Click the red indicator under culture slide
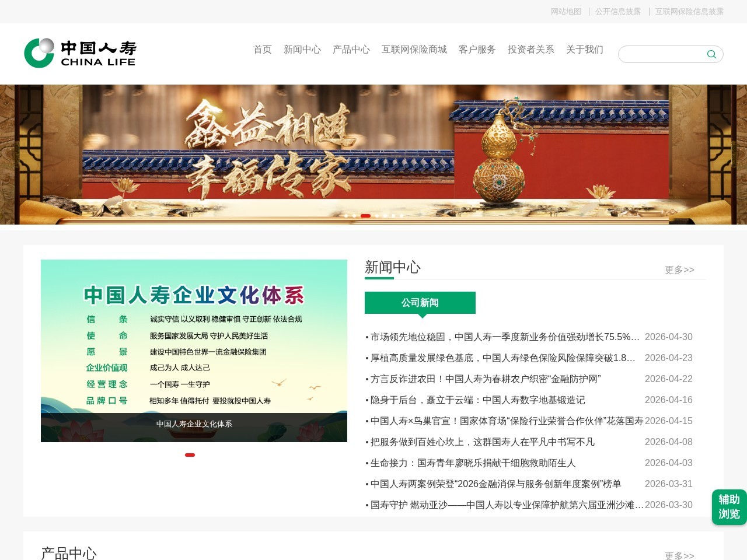 190,454
